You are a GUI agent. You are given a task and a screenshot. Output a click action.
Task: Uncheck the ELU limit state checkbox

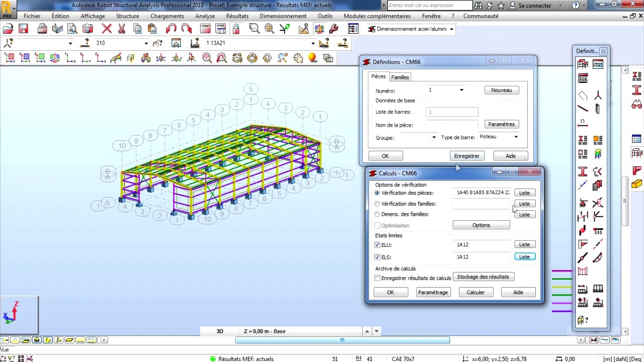[x=377, y=245]
